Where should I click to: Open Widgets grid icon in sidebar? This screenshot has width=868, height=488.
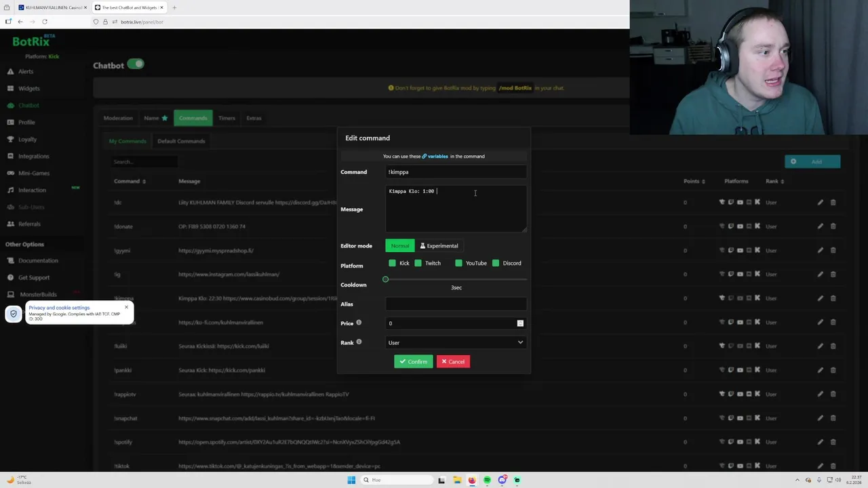point(10,88)
